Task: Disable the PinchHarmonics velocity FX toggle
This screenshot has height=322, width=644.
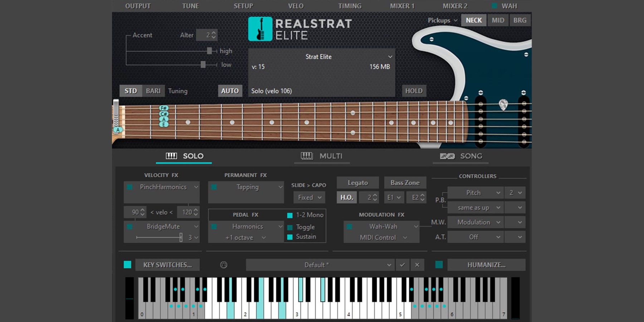Action: point(130,187)
